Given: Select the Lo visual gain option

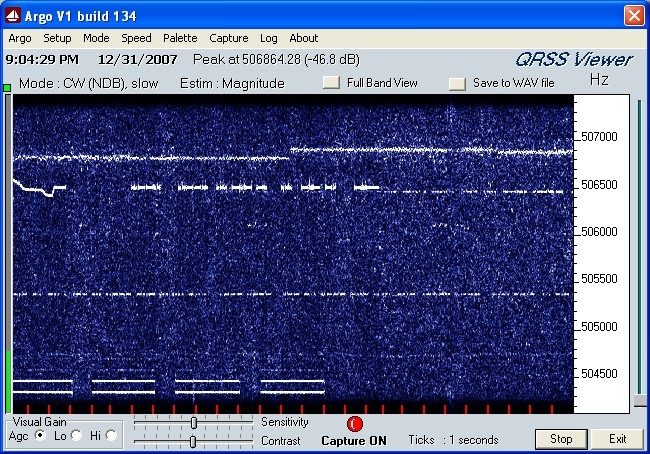Looking at the screenshot, I should tap(76, 435).
